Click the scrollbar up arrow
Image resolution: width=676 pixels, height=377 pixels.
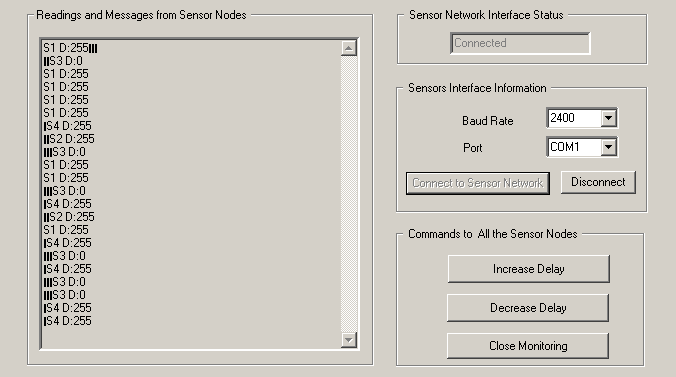pos(348,48)
